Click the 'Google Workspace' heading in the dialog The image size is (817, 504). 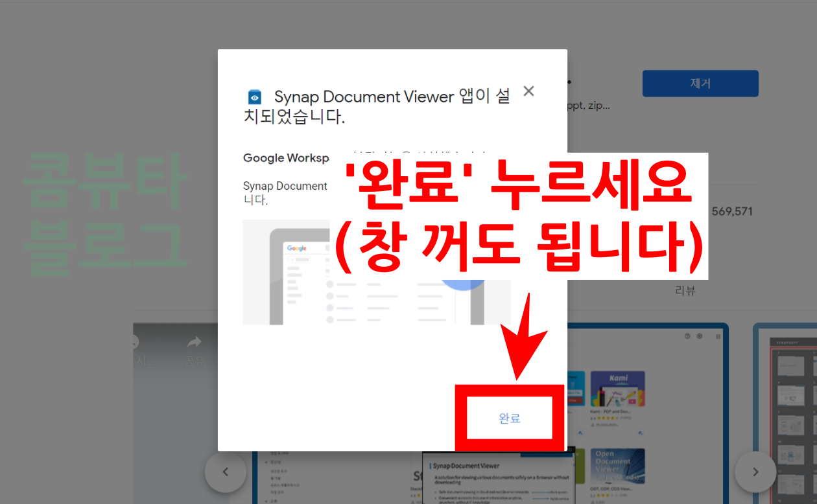click(x=287, y=158)
